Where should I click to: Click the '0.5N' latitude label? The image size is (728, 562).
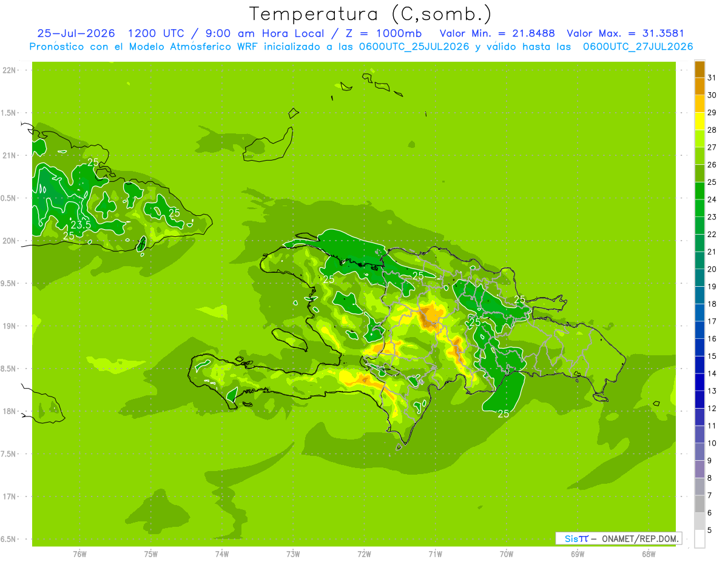click(9, 198)
